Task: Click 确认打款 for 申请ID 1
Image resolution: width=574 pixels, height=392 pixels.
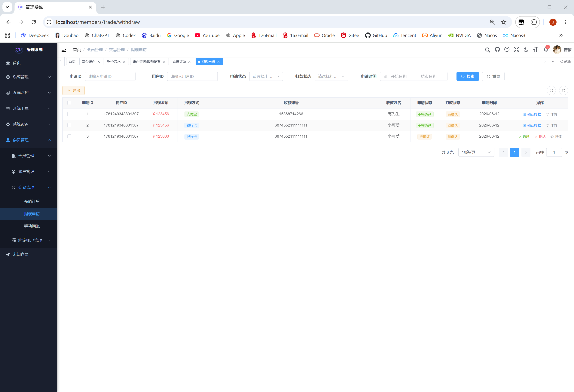Action: pyautogui.click(x=532, y=114)
